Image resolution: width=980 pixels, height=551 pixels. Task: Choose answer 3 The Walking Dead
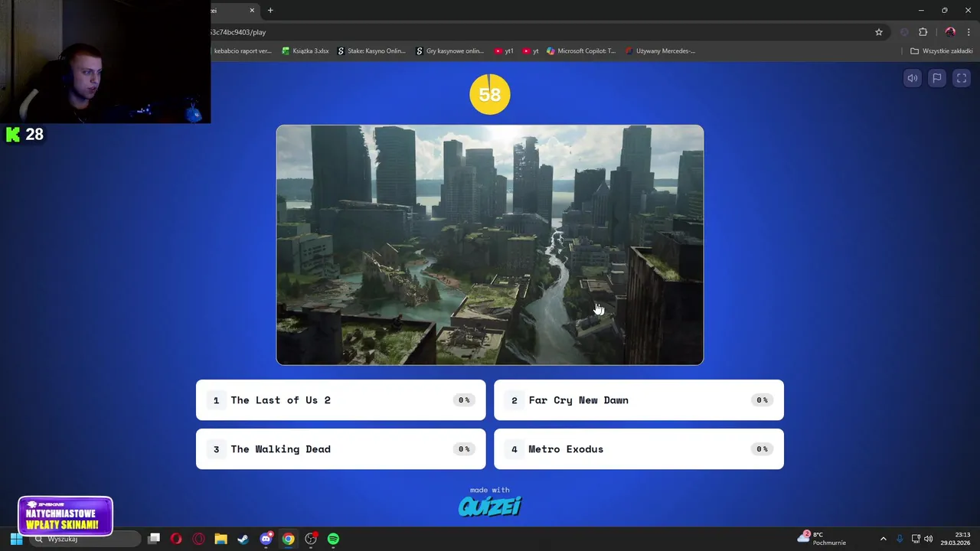pos(341,449)
